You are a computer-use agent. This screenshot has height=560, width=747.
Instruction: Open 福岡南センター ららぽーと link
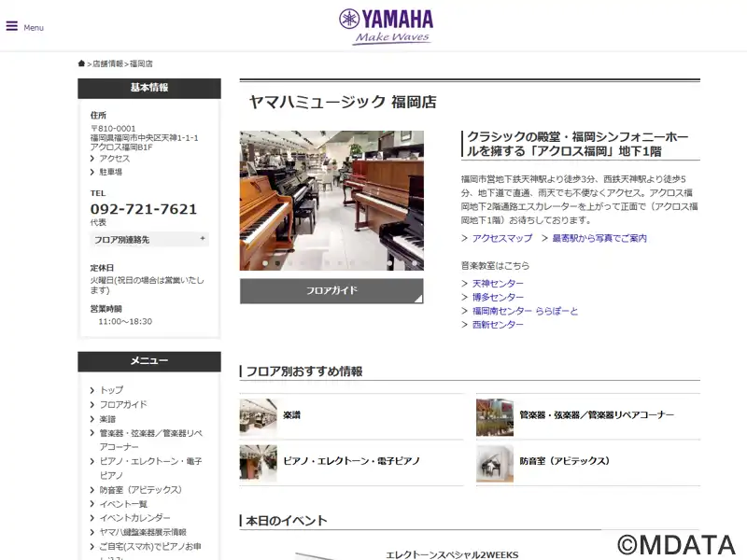point(525,311)
